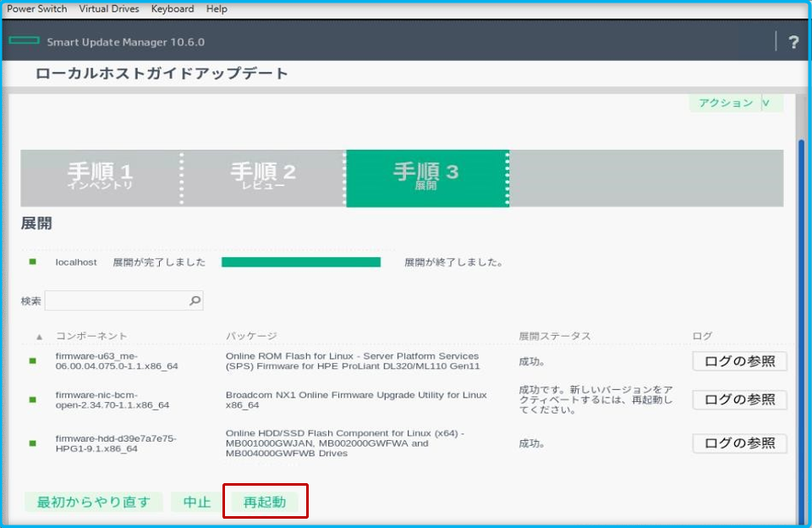Screen dimensions: 812x528
Task: Click the search magnifier icon
Action: 193,300
